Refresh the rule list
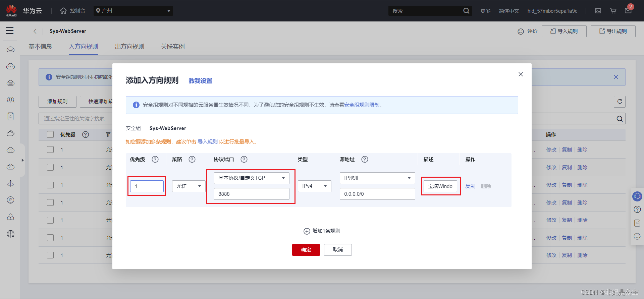Screen dimensions: 644x299 620,102
